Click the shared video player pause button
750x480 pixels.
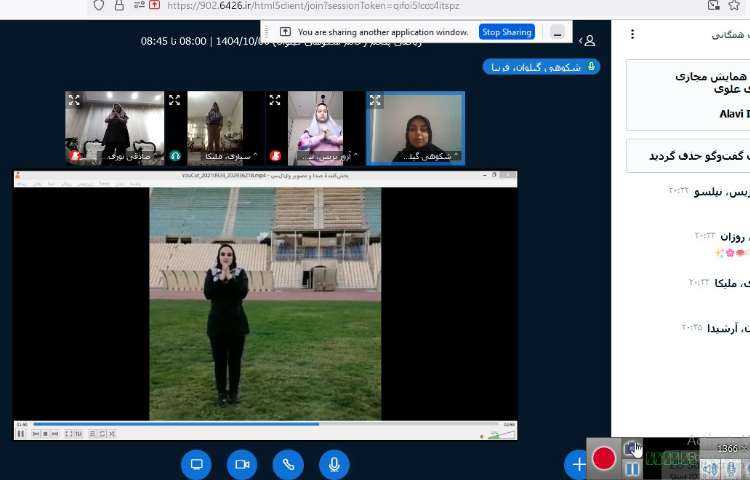pos(21,433)
